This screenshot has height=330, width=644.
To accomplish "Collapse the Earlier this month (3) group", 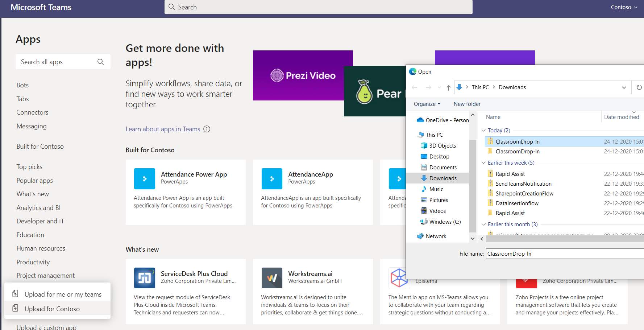I will pyautogui.click(x=483, y=224).
